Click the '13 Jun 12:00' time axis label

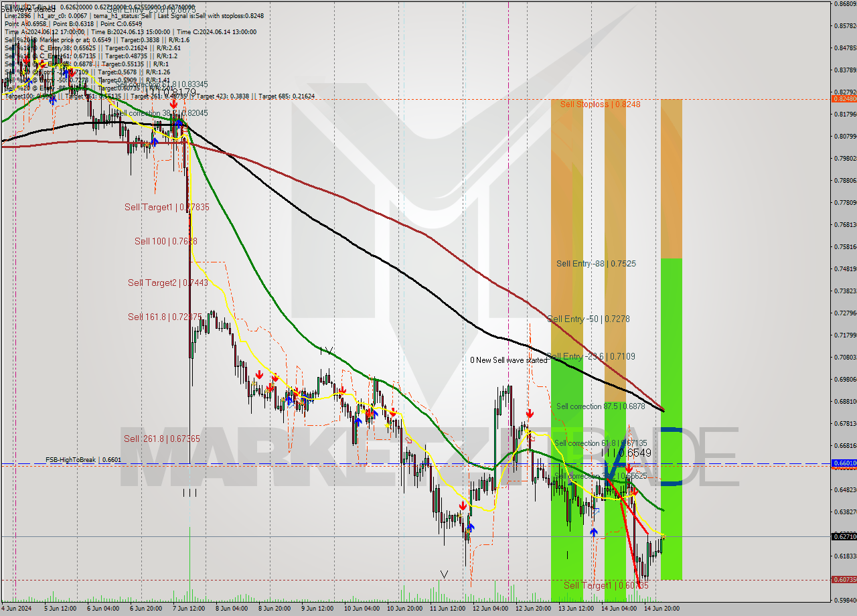576,609
